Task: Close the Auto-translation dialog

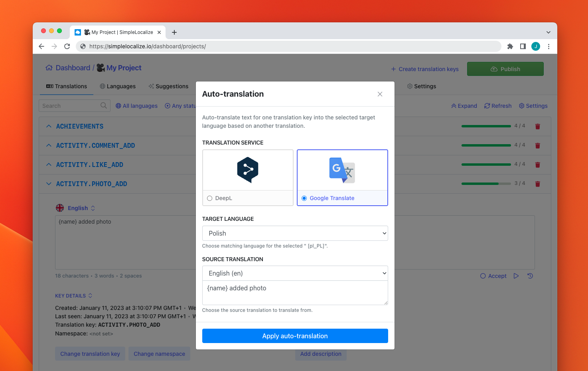Action: (x=380, y=94)
